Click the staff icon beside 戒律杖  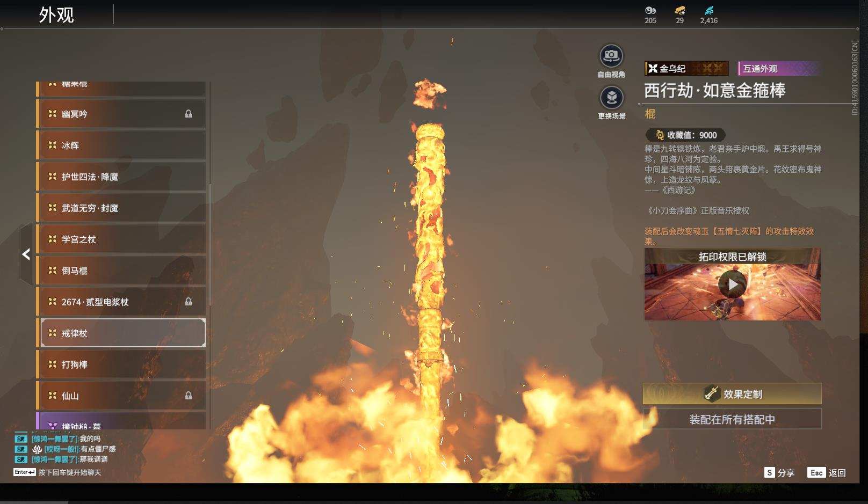53,333
